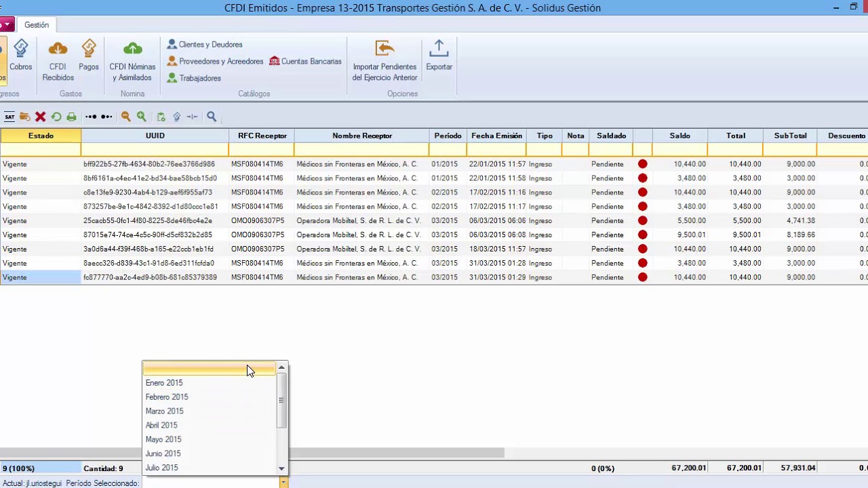868x488 pixels.
Task: Open Cuentas Bancarias catalog
Action: click(x=305, y=62)
